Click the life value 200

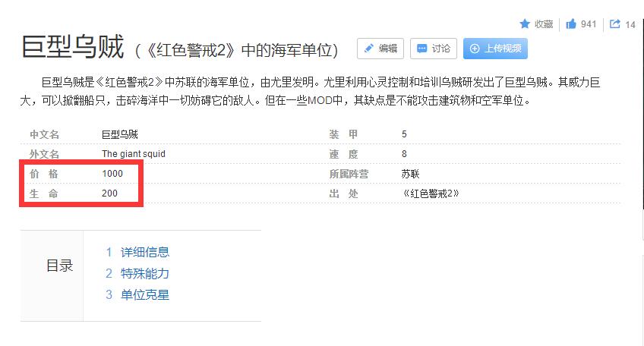109,193
